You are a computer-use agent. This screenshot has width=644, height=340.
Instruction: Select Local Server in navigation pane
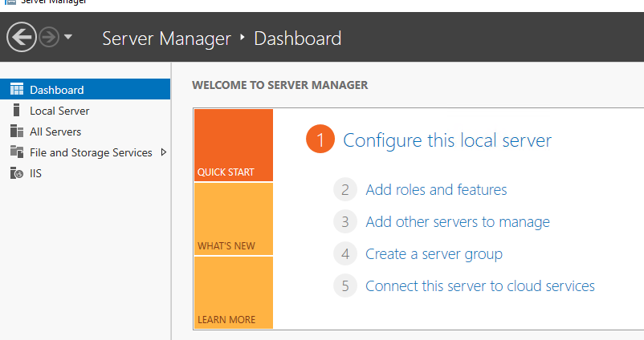point(59,111)
